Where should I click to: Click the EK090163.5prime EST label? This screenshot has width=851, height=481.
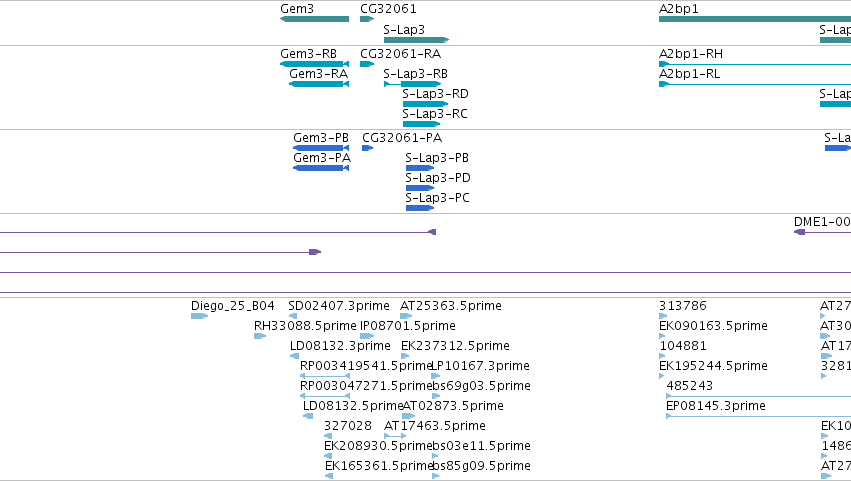(x=713, y=326)
